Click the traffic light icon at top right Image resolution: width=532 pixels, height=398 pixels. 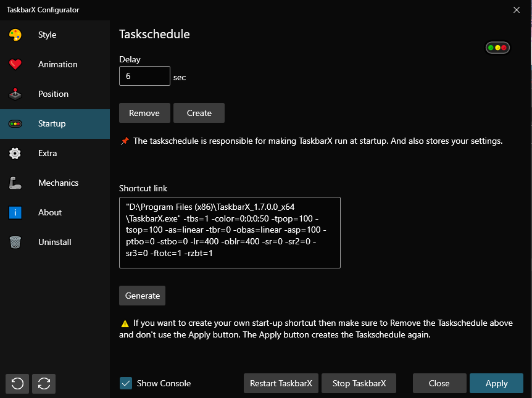coord(497,48)
